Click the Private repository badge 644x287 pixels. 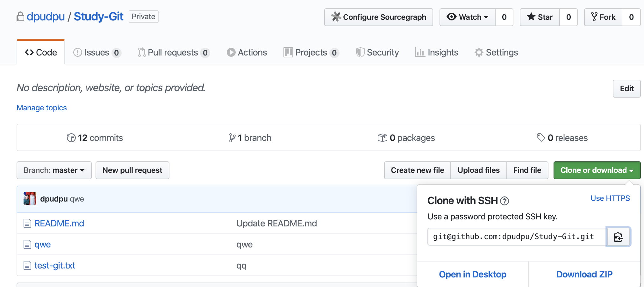pyautogui.click(x=144, y=17)
